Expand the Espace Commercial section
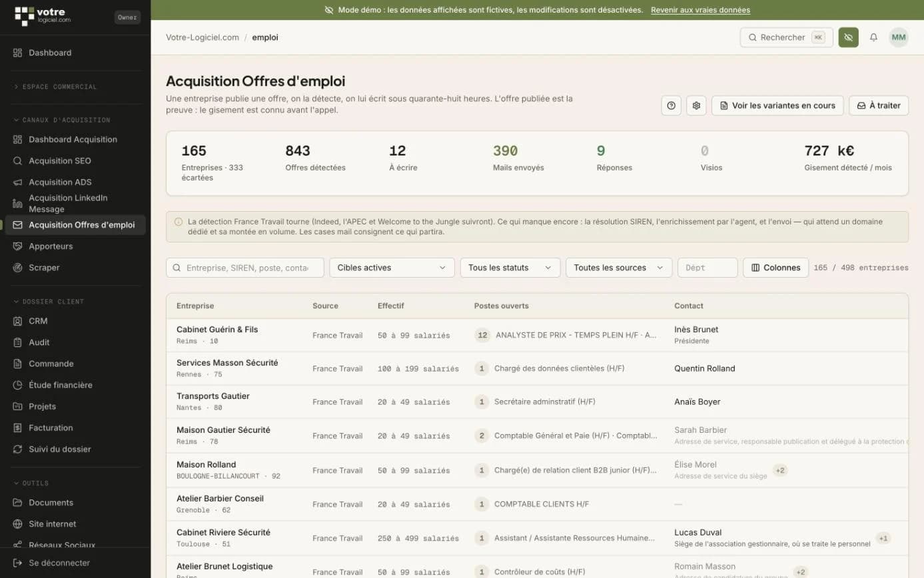This screenshot has height=578, width=924. pyautogui.click(x=56, y=87)
